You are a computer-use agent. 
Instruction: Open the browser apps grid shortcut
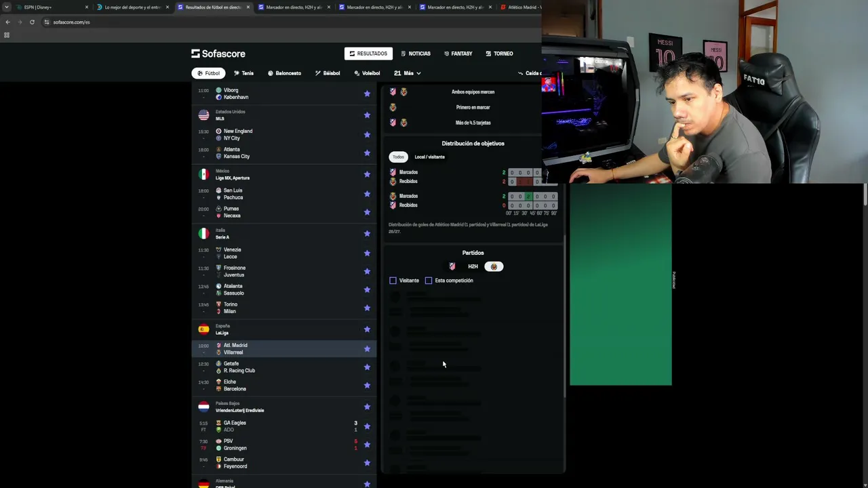pyautogui.click(x=7, y=35)
